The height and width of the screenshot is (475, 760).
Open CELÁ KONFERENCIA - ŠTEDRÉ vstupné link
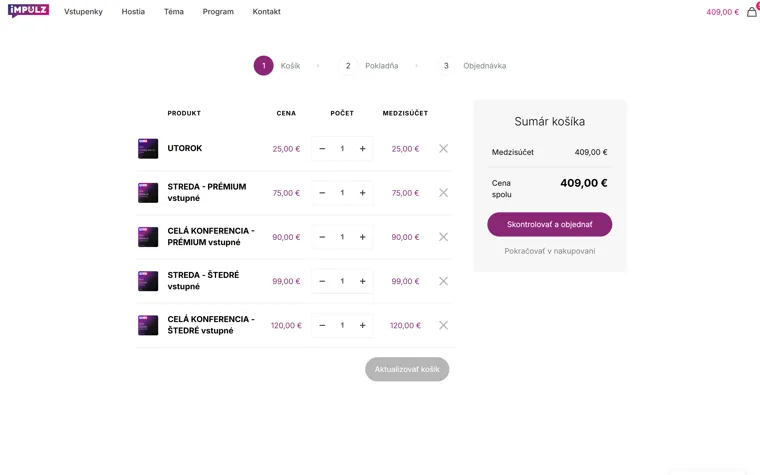pos(211,325)
